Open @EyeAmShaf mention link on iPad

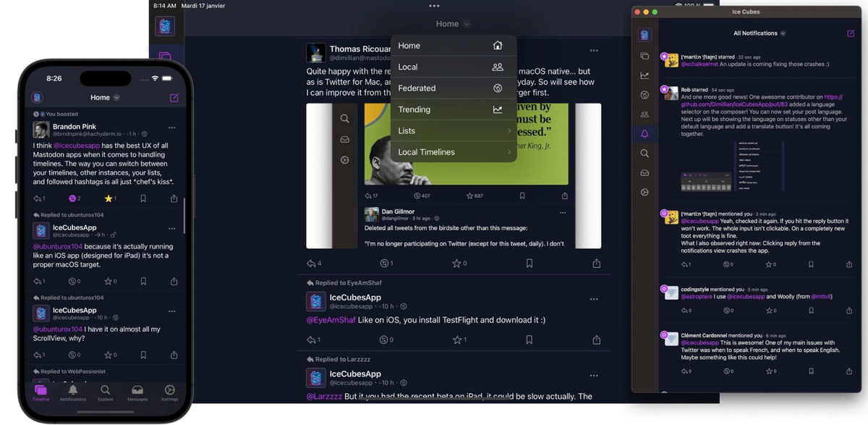point(331,319)
